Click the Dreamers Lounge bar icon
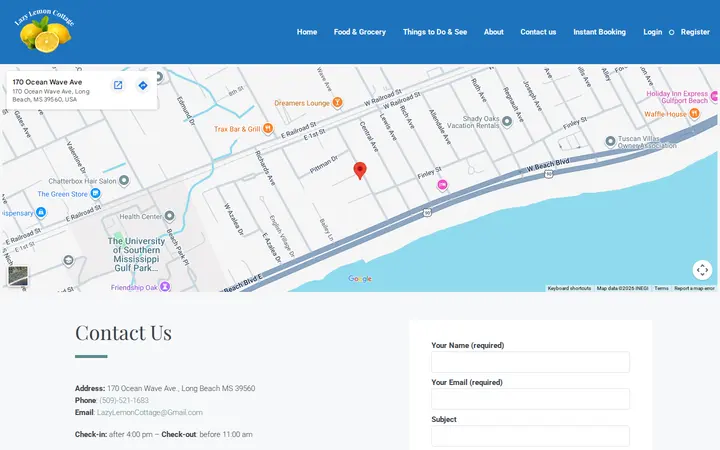720x450 pixels. pyautogui.click(x=338, y=102)
